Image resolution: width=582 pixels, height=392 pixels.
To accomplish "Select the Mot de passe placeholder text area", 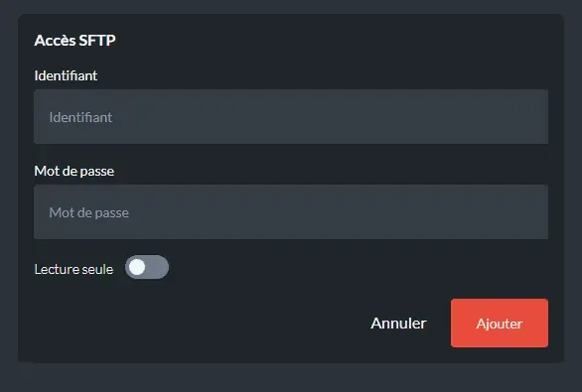I will tap(89, 213).
